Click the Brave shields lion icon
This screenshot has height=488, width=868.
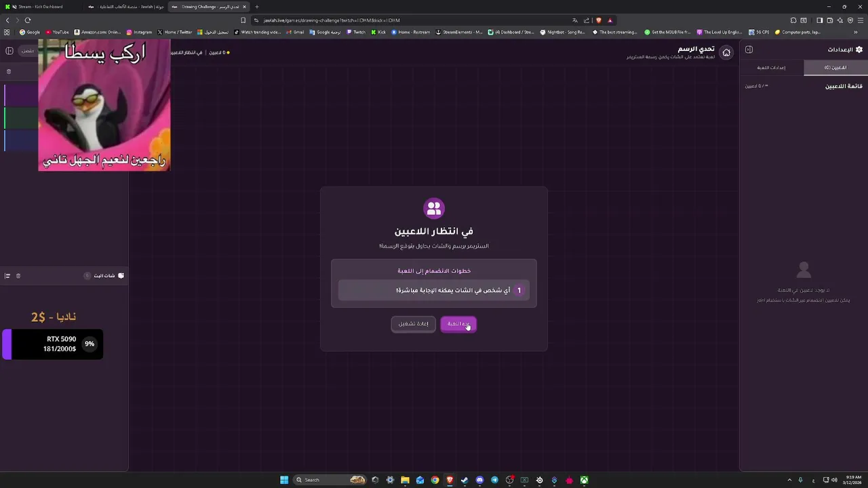click(598, 20)
